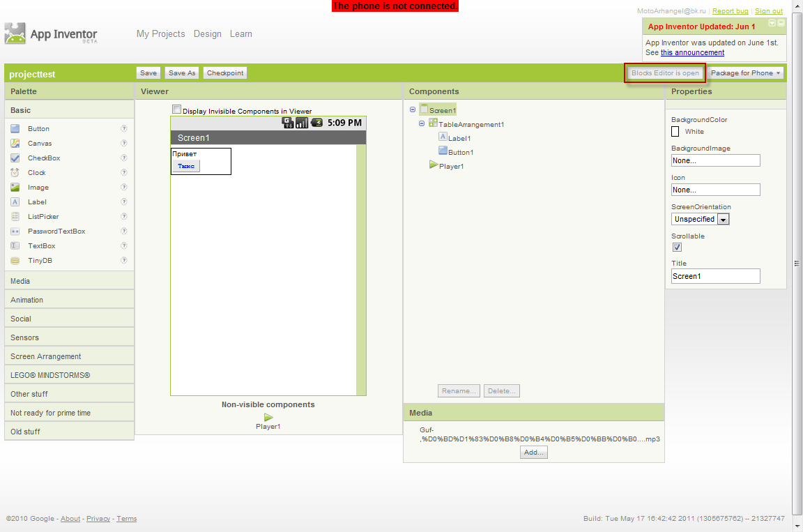Click Add... to upload media
The height and width of the screenshot is (532, 803).
coord(534,453)
